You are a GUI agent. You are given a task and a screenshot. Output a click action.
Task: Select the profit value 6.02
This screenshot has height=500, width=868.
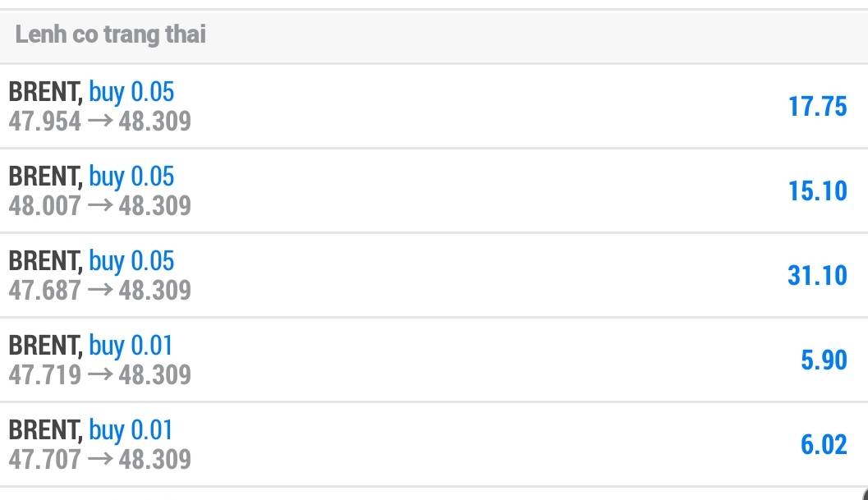pyautogui.click(x=824, y=444)
